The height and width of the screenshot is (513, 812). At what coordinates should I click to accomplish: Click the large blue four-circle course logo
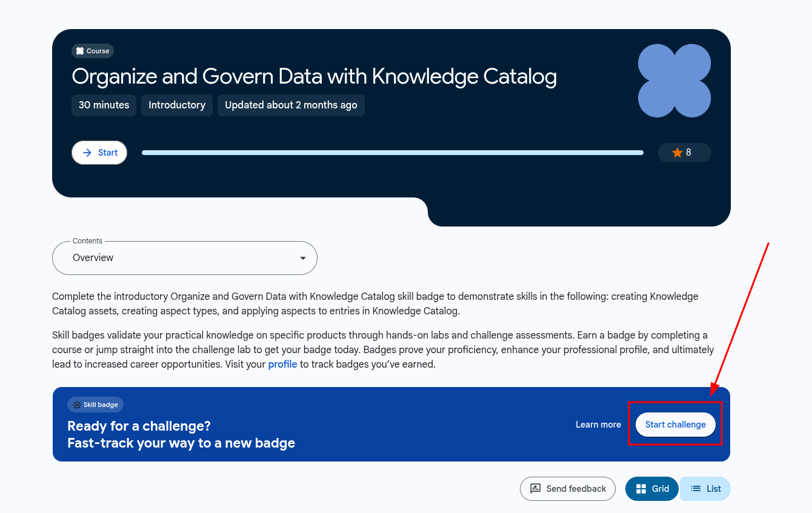click(x=674, y=81)
